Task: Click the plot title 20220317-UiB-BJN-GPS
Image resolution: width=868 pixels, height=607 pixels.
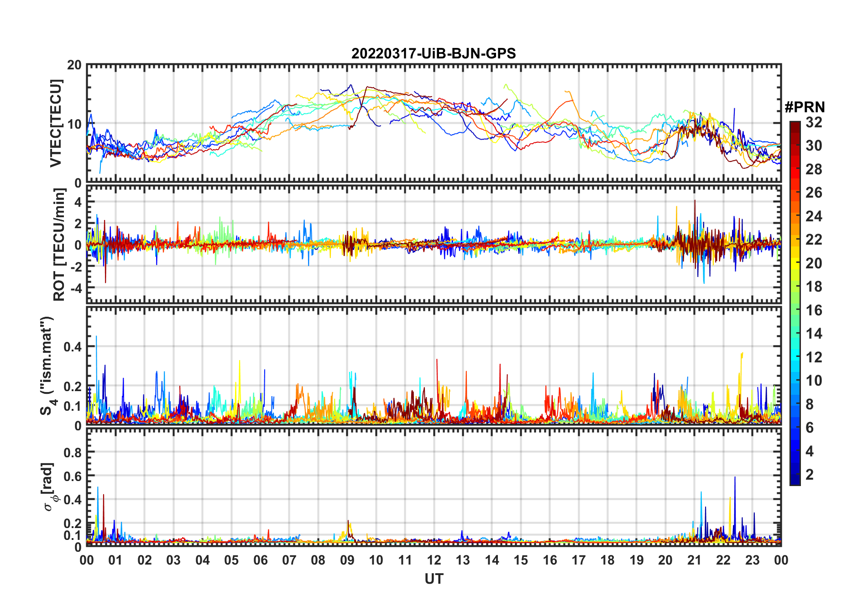Action: 434,53
